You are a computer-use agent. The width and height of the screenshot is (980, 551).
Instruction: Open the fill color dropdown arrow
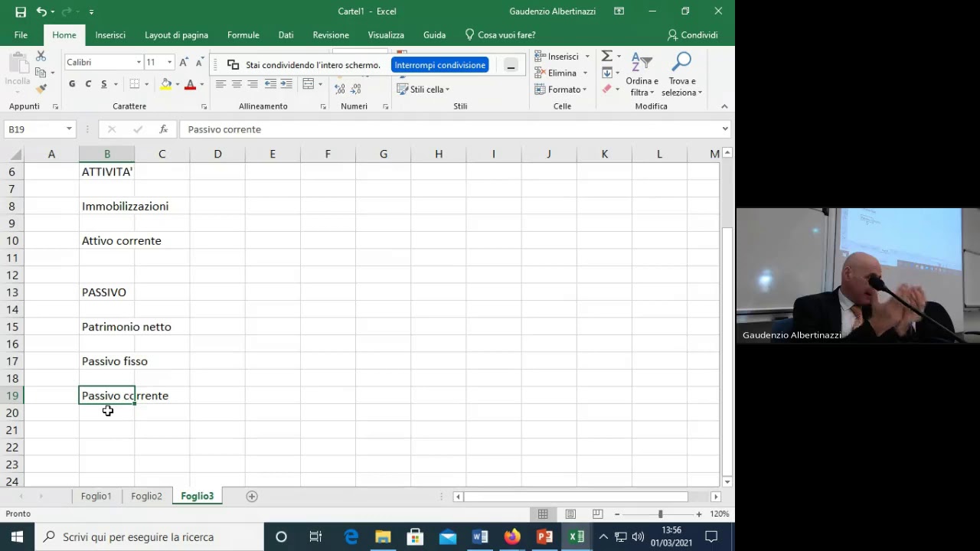coord(177,84)
